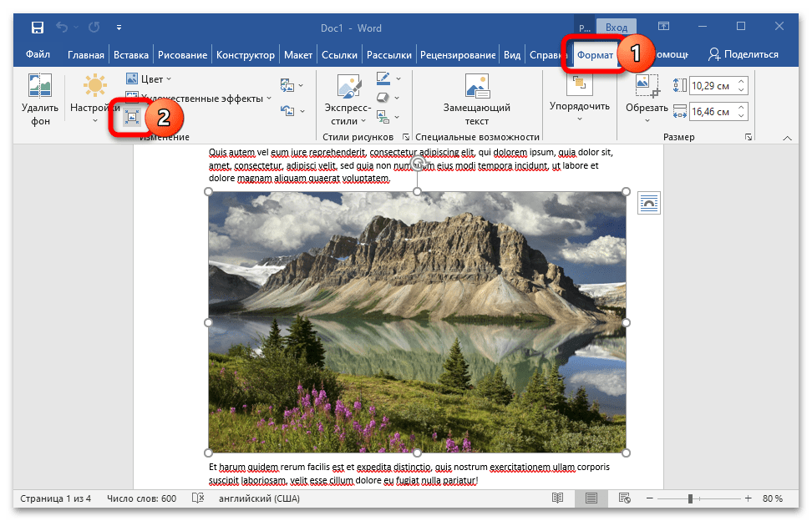Click the Compress Pictures icon
Screen dimensions: 812x521
coord(131,118)
